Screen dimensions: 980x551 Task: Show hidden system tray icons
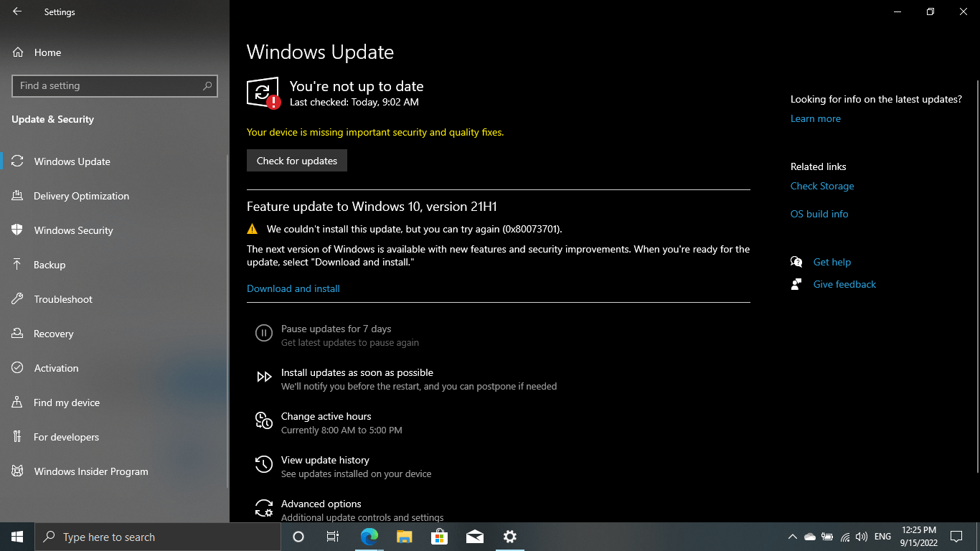(792, 537)
